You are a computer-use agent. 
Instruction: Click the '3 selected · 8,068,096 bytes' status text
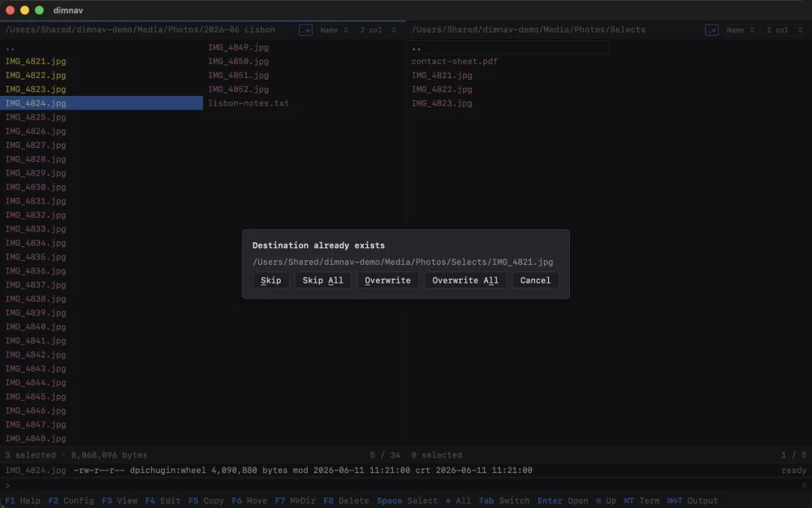(x=76, y=455)
